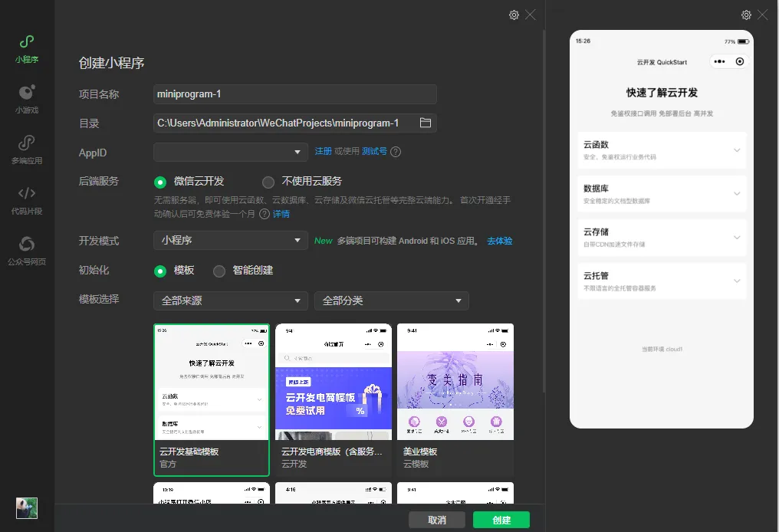Open the 公众号网页 sidebar section
Viewport: 779px width, 532px height.
pos(27,251)
